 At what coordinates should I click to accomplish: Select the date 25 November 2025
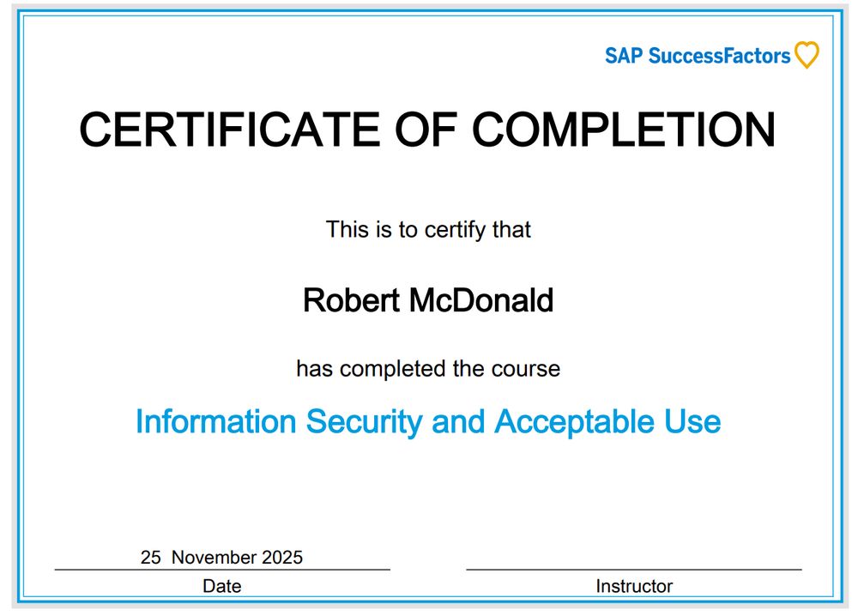coord(221,557)
